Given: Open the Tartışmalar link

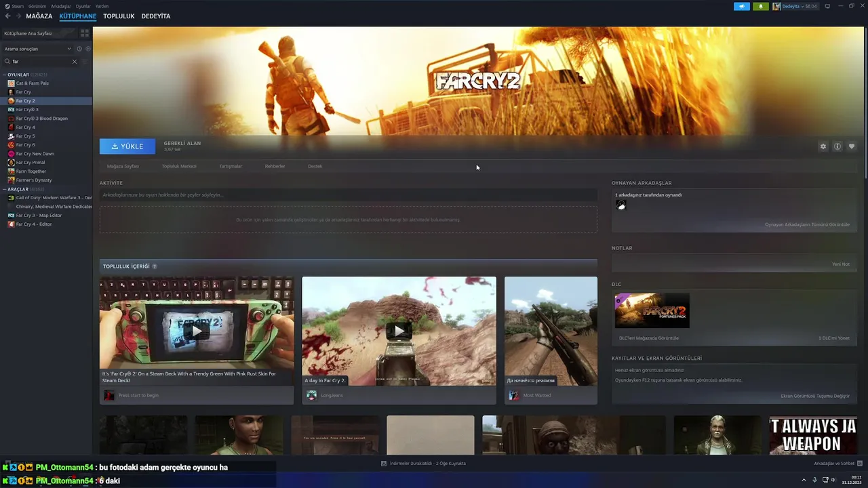Looking at the screenshot, I should click(x=231, y=166).
